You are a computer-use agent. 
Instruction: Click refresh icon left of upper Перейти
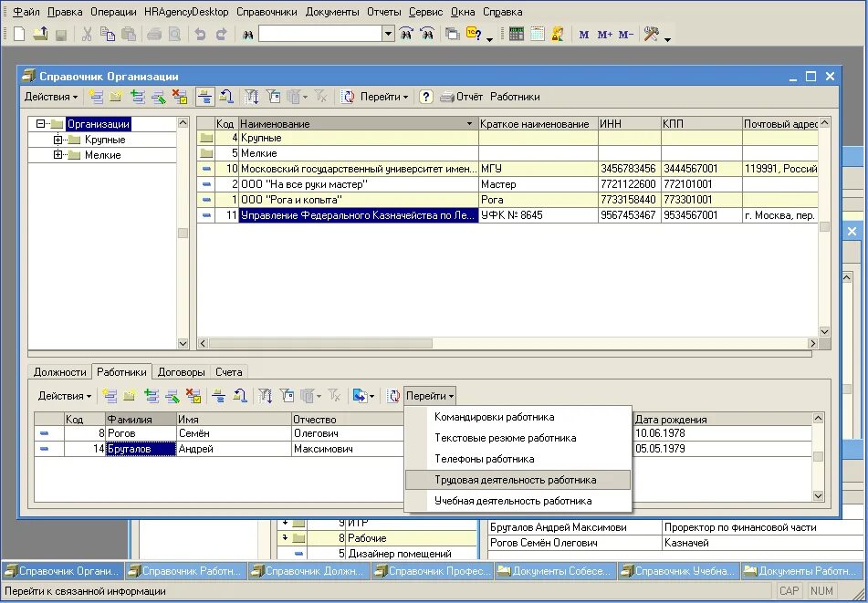point(348,97)
